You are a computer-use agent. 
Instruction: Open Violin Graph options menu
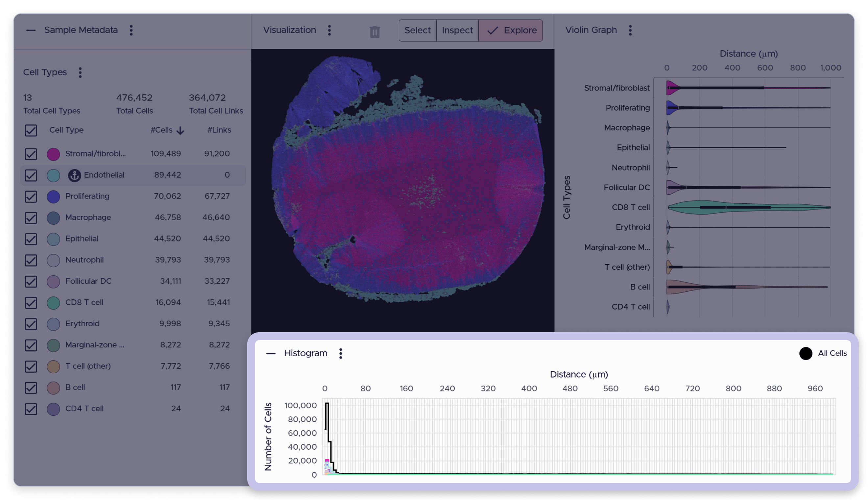[630, 30]
